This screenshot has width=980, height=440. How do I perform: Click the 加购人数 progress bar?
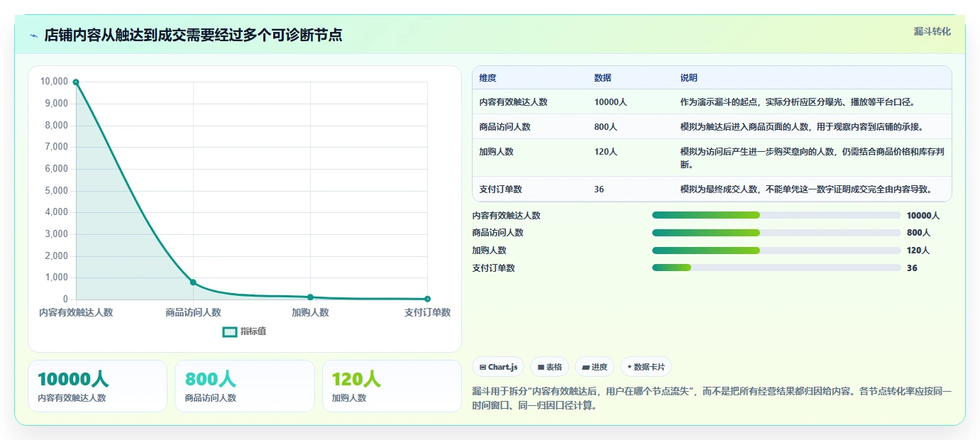[776, 251]
